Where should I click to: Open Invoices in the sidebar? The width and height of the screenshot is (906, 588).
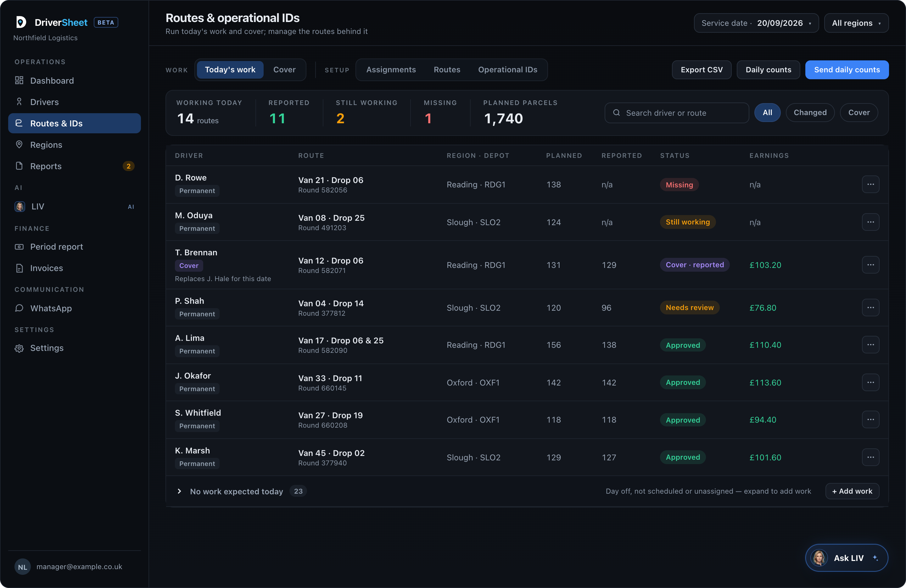click(x=74, y=268)
